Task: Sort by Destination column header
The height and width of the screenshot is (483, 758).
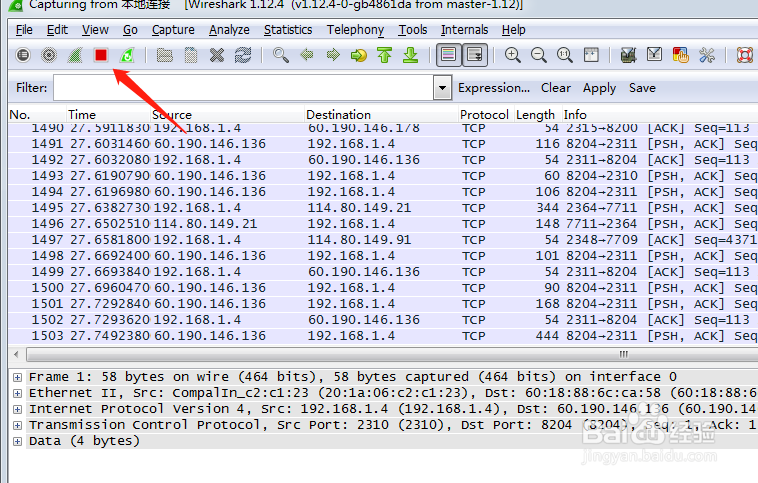Action: [381, 115]
